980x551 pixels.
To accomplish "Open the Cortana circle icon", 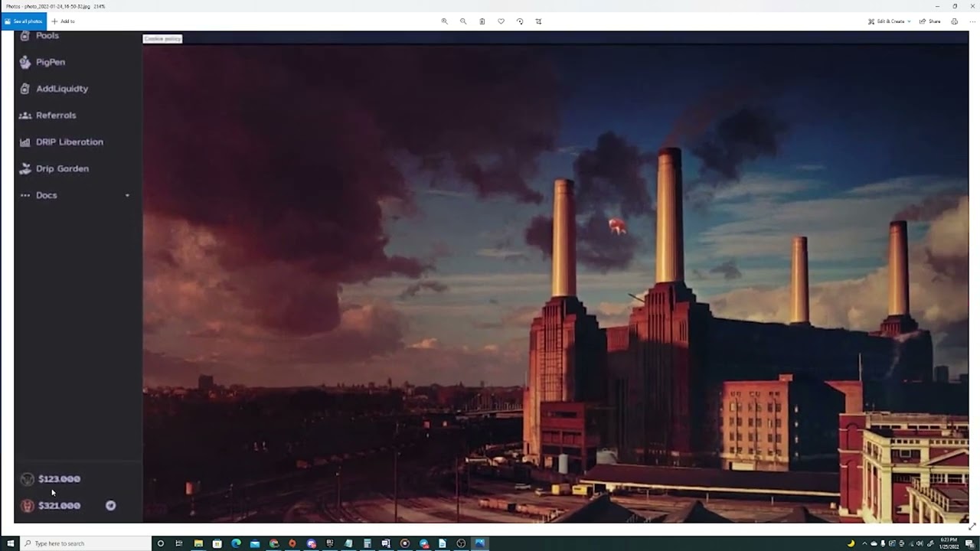I will (x=161, y=543).
